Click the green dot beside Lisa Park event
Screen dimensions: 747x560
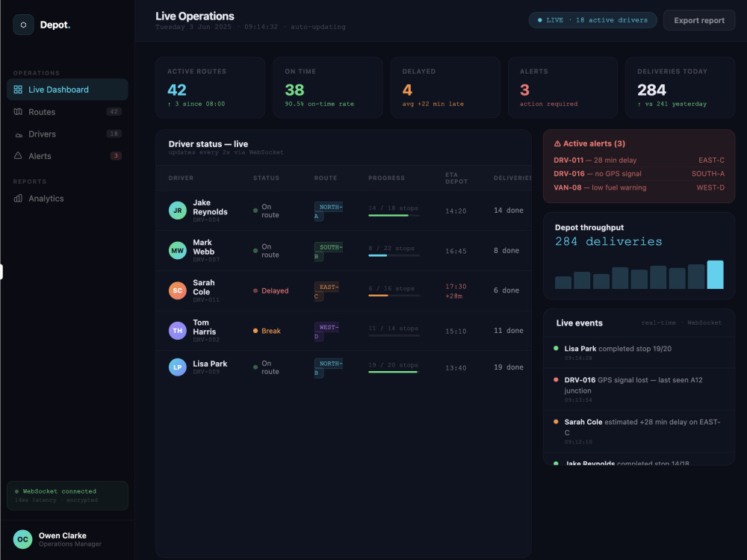pos(556,349)
